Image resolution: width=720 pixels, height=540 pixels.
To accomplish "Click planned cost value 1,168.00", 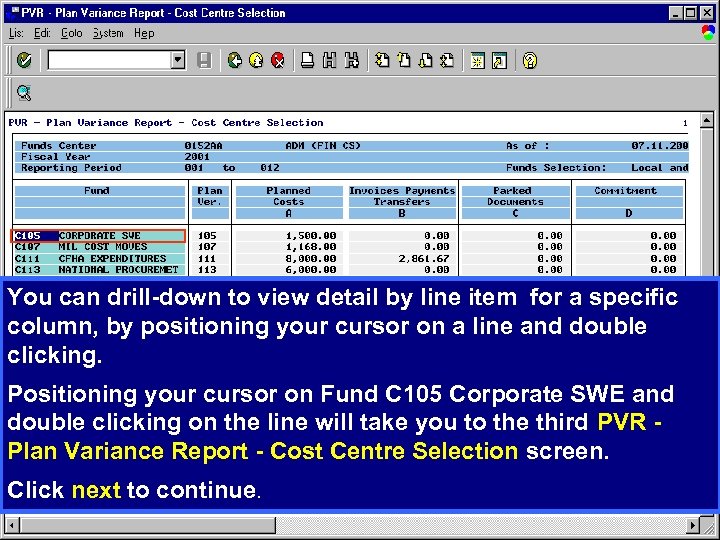I will tap(310, 247).
